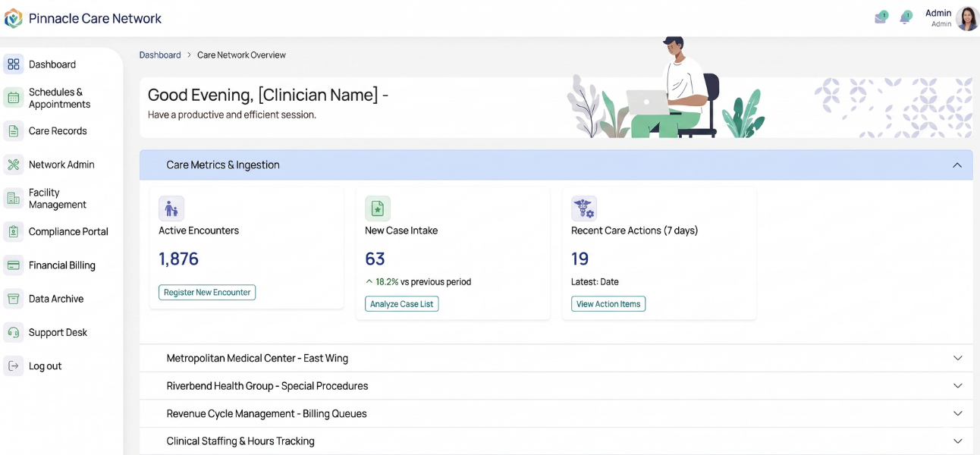Screen dimensions: 980x455
Task: Click View Action Items
Action: 608,303
